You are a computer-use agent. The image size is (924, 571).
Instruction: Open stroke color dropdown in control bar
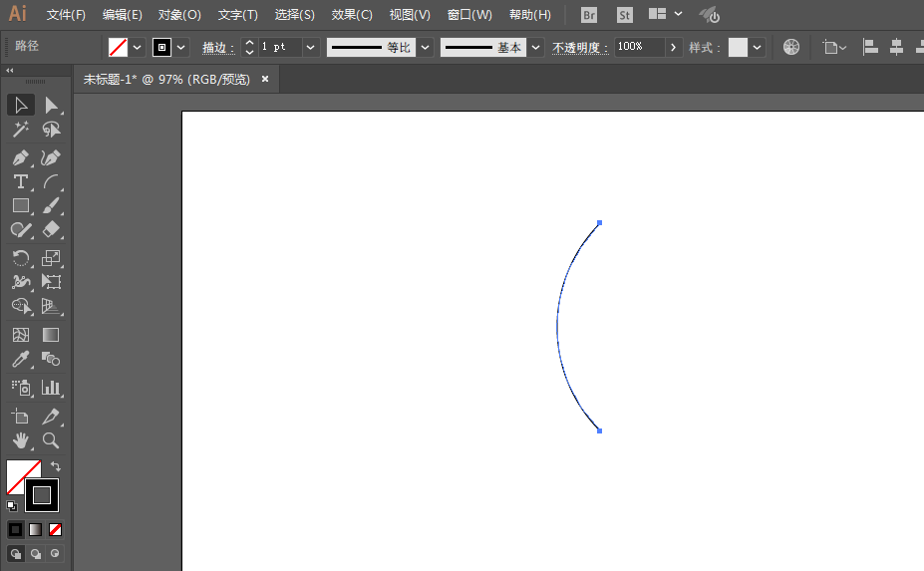[180, 47]
